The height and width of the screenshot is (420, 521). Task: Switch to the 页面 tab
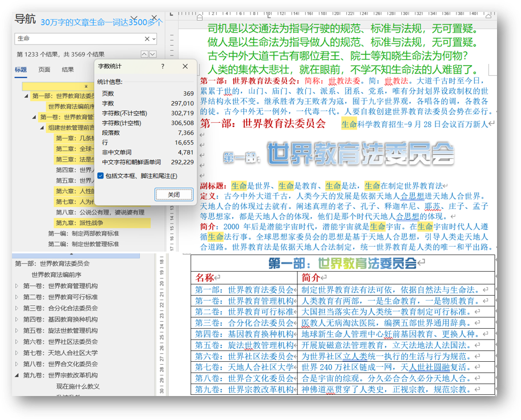tap(44, 70)
